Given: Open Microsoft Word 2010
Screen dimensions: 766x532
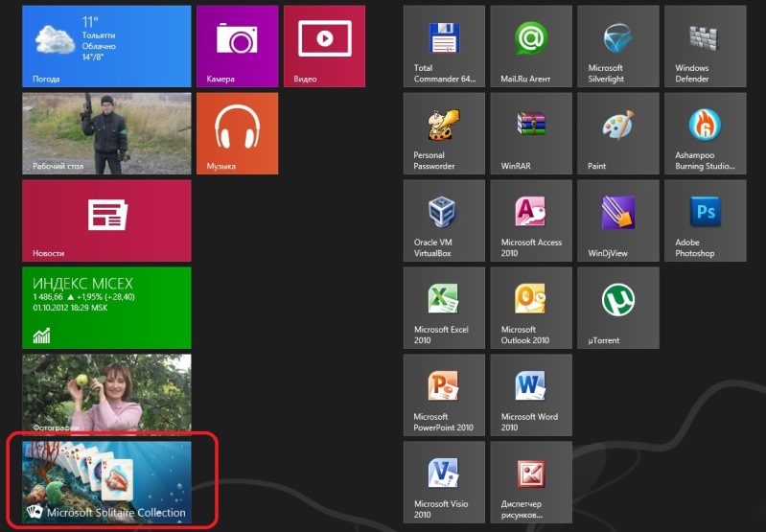Looking at the screenshot, I should click(530, 395).
